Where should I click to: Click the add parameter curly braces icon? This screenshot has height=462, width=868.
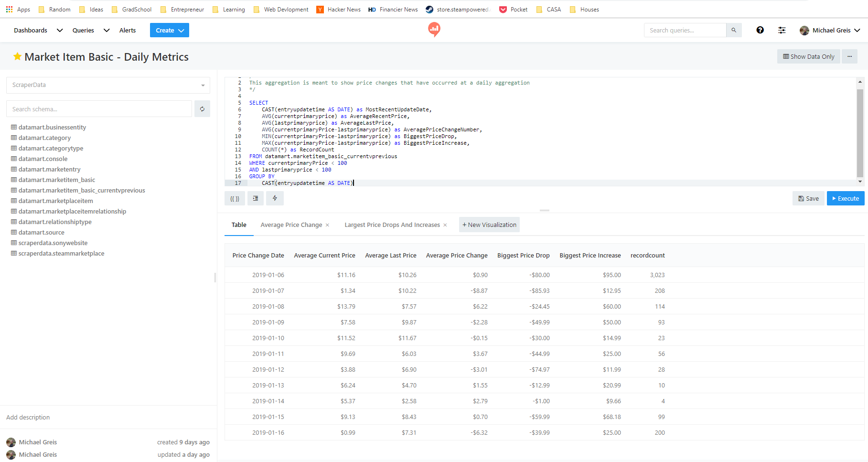(235, 198)
